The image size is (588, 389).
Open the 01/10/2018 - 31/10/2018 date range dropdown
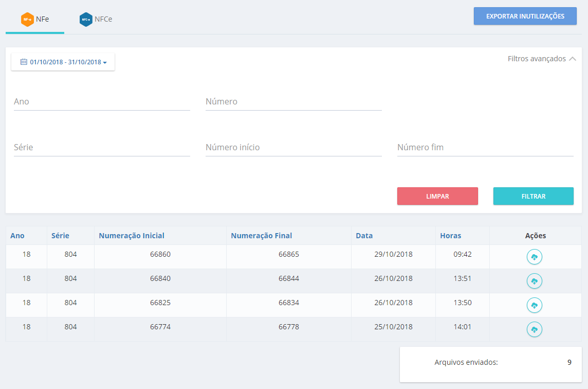coord(63,62)
